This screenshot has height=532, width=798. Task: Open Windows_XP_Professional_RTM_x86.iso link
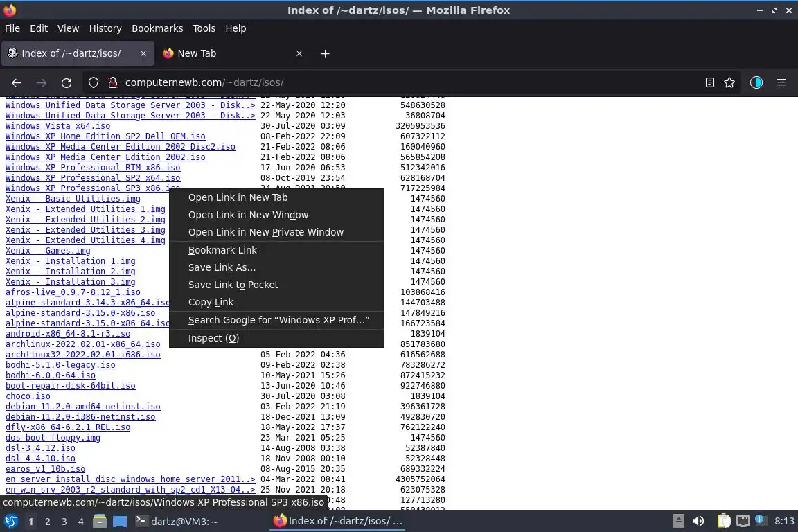click(93, 168)
